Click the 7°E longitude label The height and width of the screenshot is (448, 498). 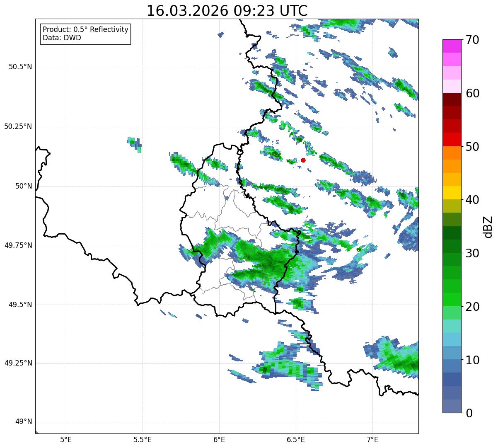pyautogui.click(x=372, y=440)
